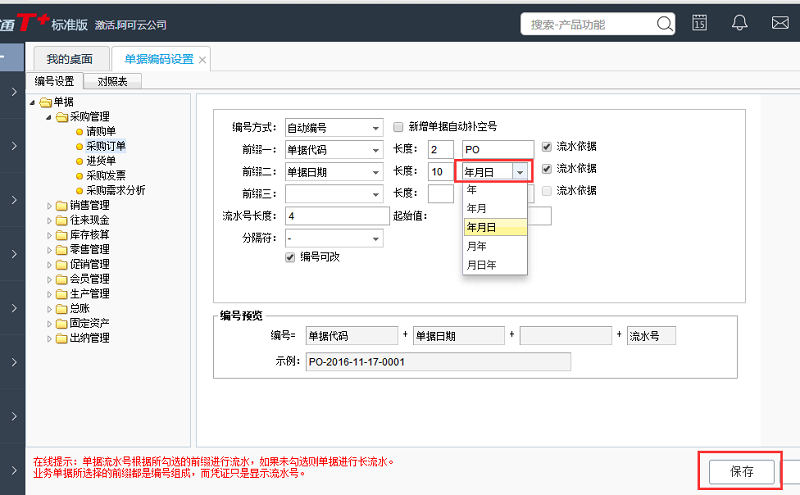Click the T+ logo
Screen dimensions: 800x495
pos(33,22)
